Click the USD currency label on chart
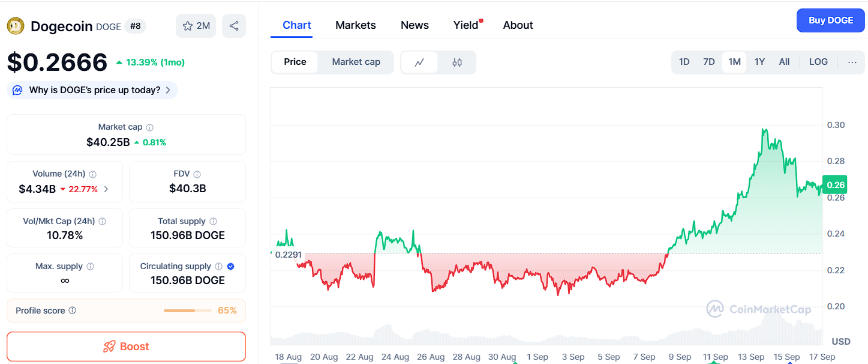Image resolution: width=868 pixels, height=364 pixels. point(841,341)
